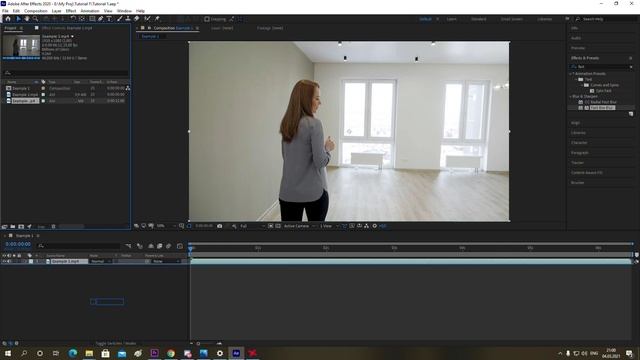Viewport: 640px width, 360px height.
Task: Select the Brush tool
Action: coord(120,19)
